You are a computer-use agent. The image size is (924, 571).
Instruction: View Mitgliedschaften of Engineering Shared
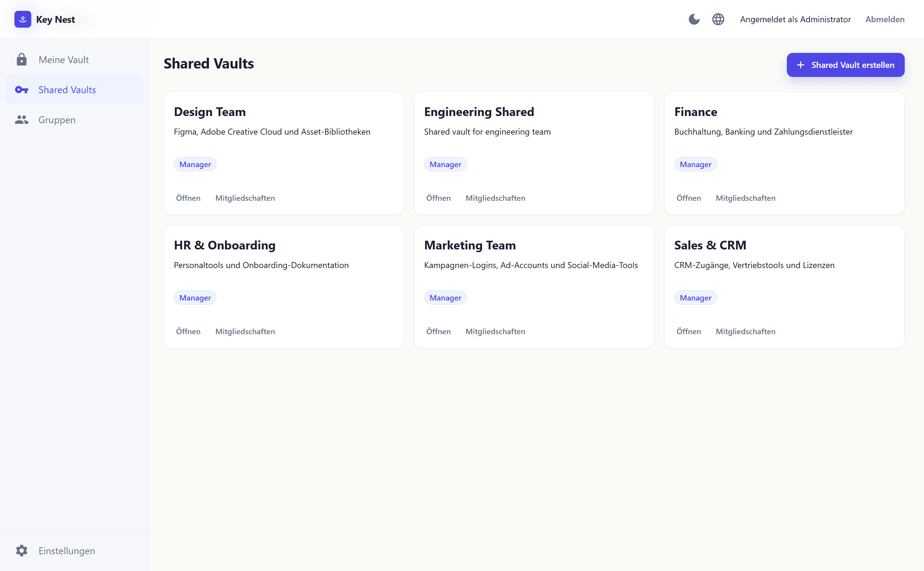[x=495, y=198]
